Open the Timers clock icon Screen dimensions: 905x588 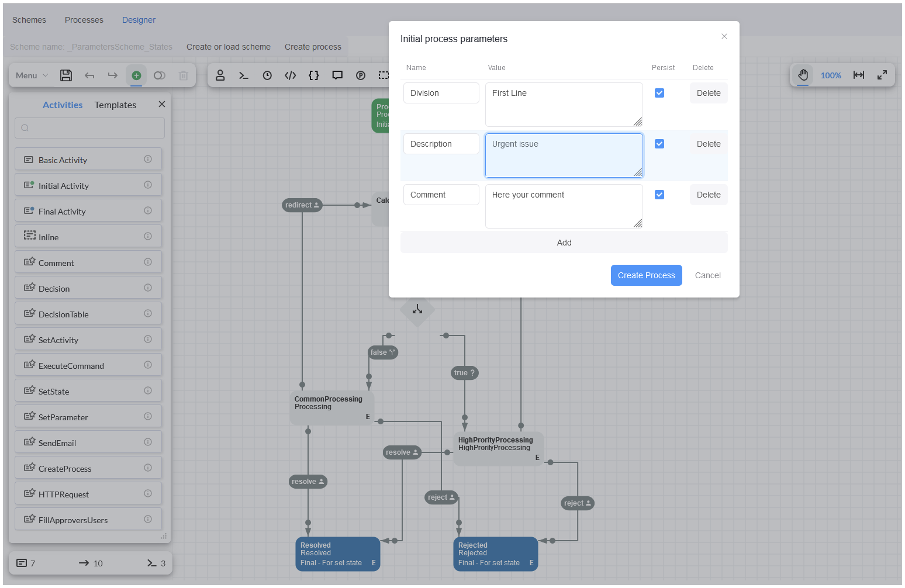(x=267, y=75)
